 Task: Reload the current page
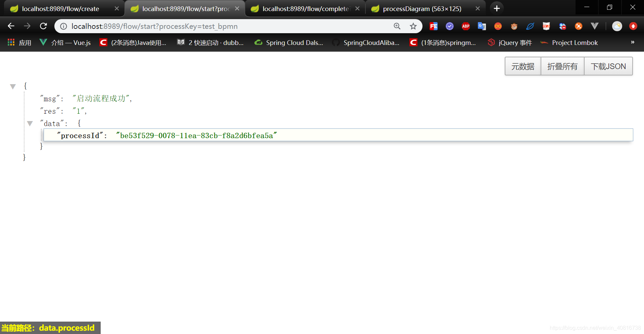[x=43, y=26]
